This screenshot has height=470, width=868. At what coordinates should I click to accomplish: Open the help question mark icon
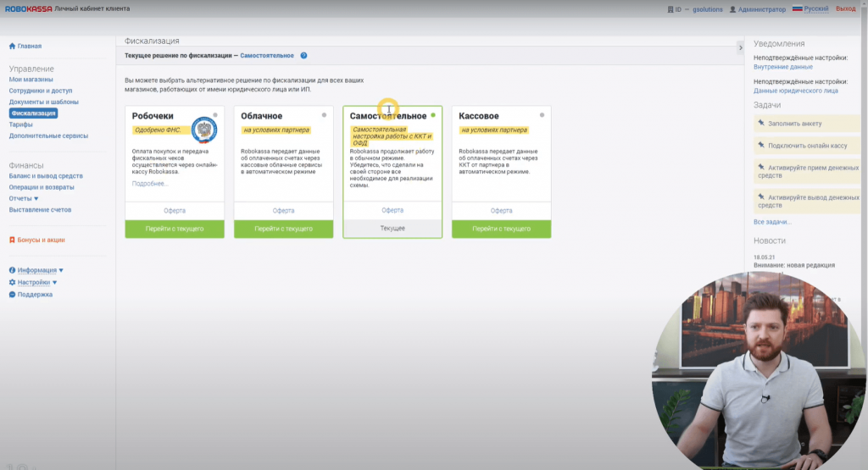pyautogui.click(x=303, y=55)
